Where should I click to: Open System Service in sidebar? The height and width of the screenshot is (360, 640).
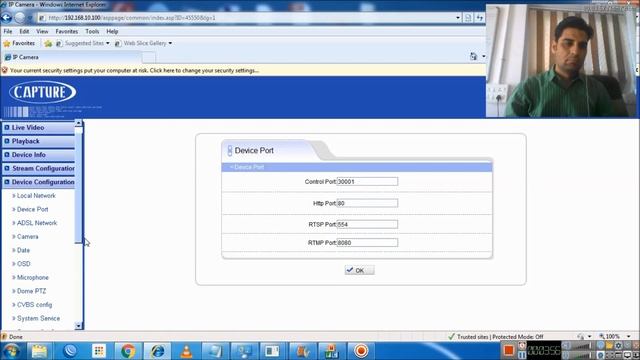38,318
